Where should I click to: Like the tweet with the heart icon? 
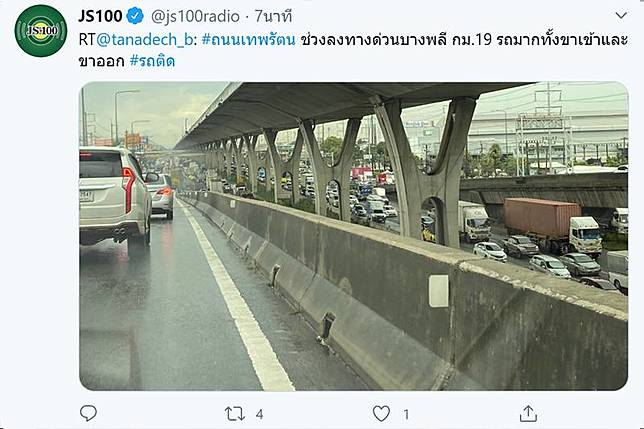point(381,413)
